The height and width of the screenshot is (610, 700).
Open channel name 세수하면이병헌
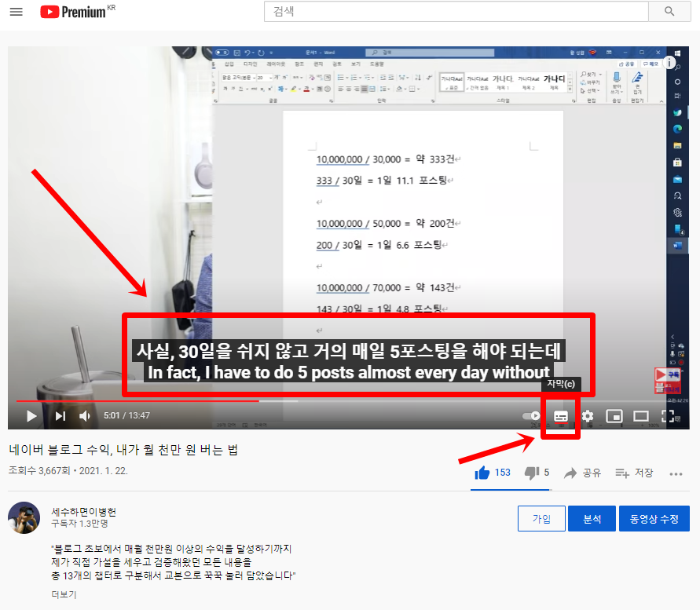[83, 512]
